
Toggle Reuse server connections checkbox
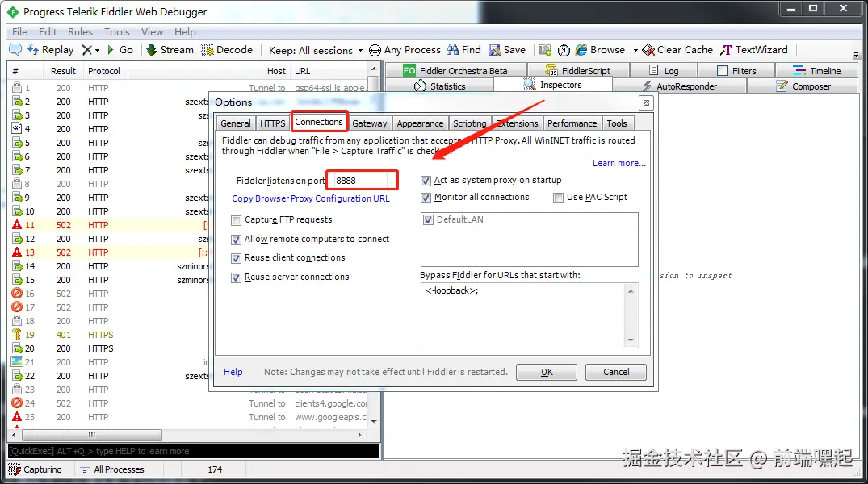pyautogui.click(x=237, y=277)
